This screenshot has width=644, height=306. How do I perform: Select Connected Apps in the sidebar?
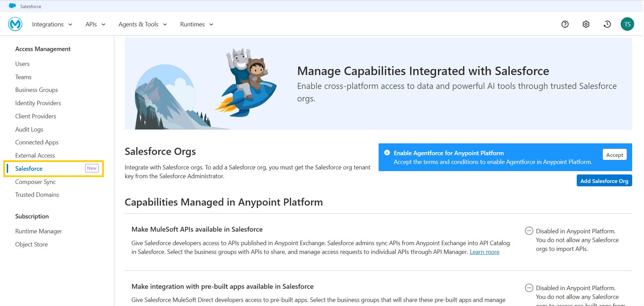37,142
